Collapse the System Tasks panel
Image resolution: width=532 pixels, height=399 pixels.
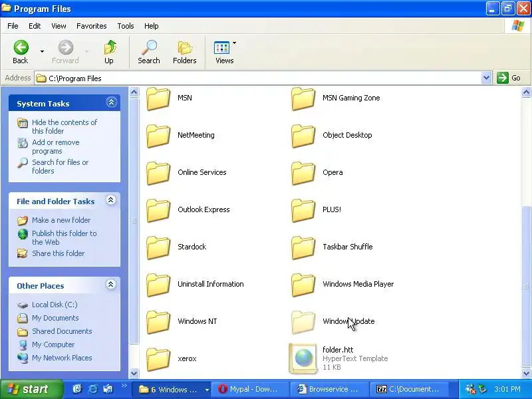point(111,102)
